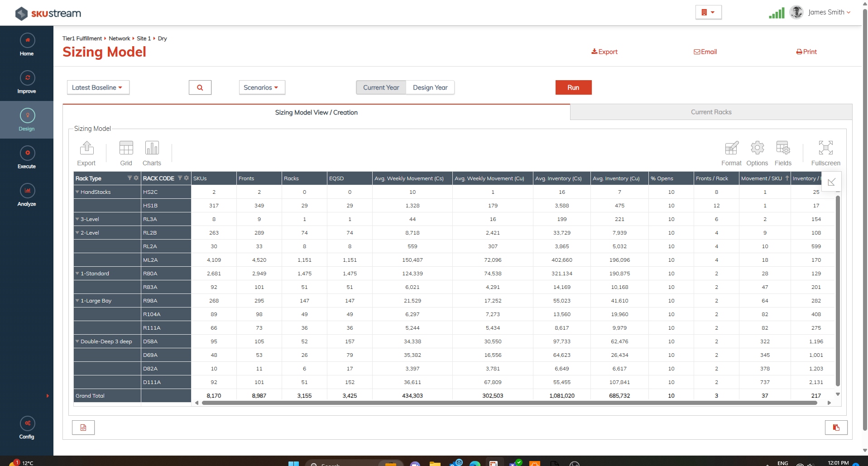Collapse the 1-Standard row group
Image resolution: width=868 pixels, height=466 pixels.
[x=77, y=274]
